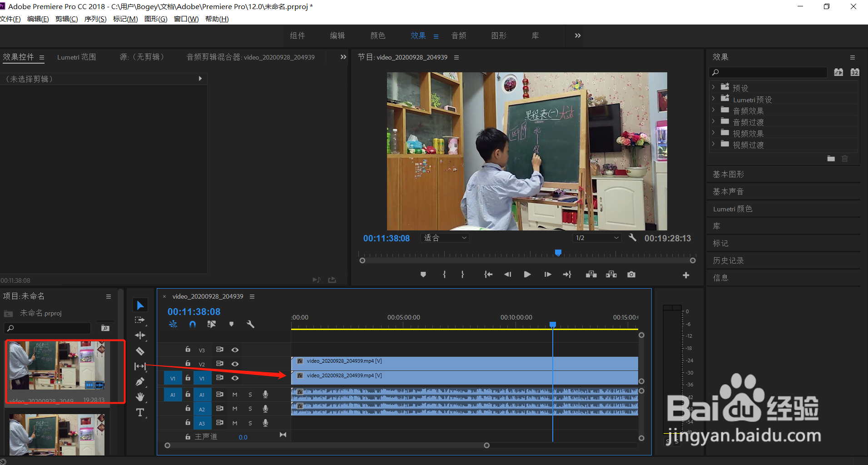
Task: Expand the Lumetri 预设 folder
Action: (x=714, y=98)
